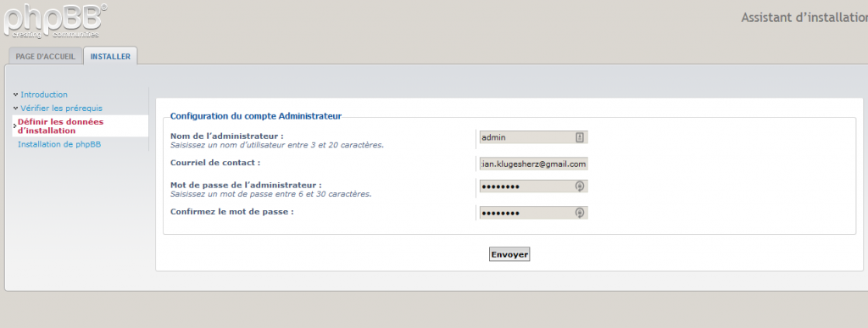Screen dimensions: 868x328
Task: Select the INSTALLER tab
Action: (111, 57)
